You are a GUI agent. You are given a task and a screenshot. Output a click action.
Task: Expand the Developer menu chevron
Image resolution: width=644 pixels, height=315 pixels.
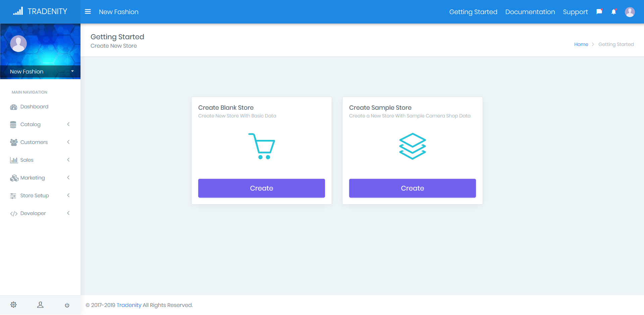pos(68,213)
